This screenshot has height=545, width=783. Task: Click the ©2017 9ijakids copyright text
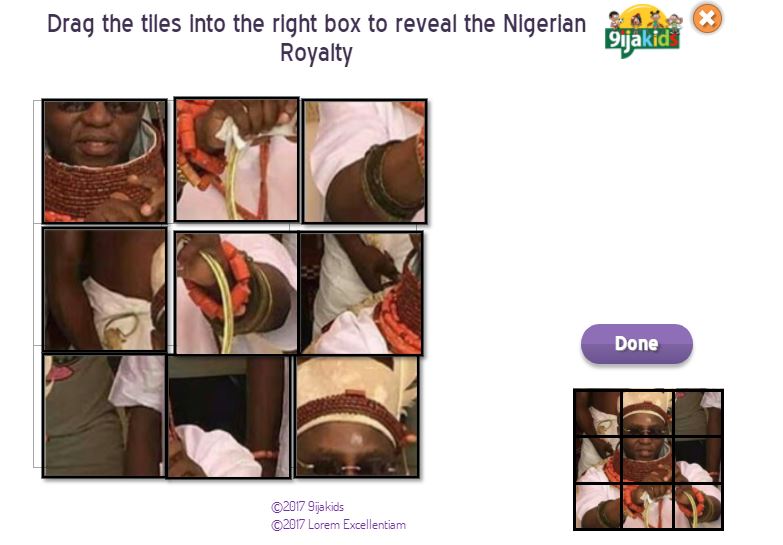tap(308, 507)
